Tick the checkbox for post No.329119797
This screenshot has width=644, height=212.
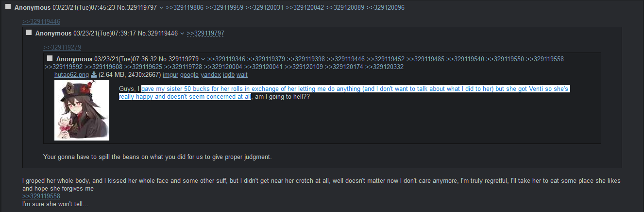point(8,7)
